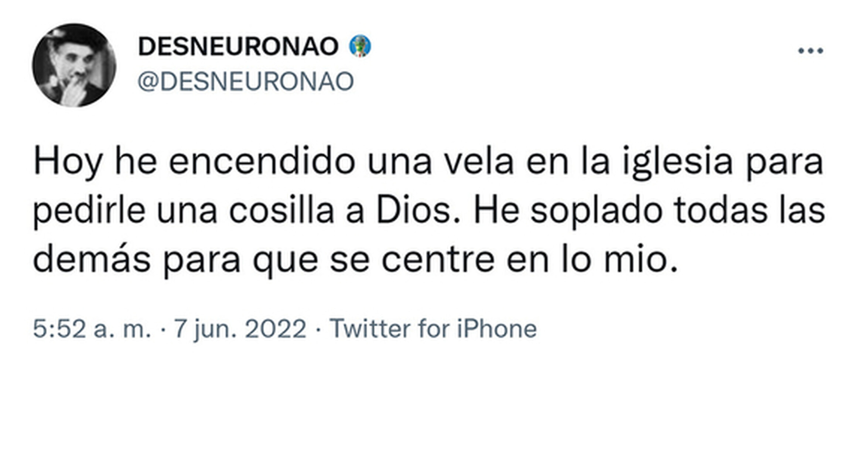The height and width of the screenshot is (454, 868).
Task: Click the word "soplado" in the tweet
Action: 597,211
